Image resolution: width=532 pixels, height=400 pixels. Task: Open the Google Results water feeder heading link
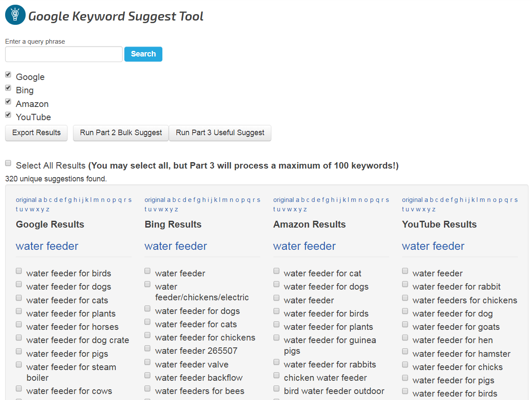pos(47,246)
